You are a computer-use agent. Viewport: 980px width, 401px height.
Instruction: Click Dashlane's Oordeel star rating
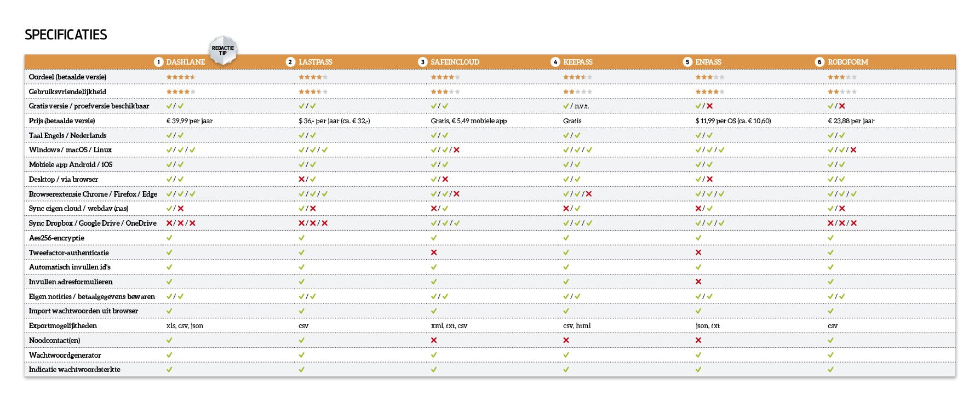click(x=181, y=77)
